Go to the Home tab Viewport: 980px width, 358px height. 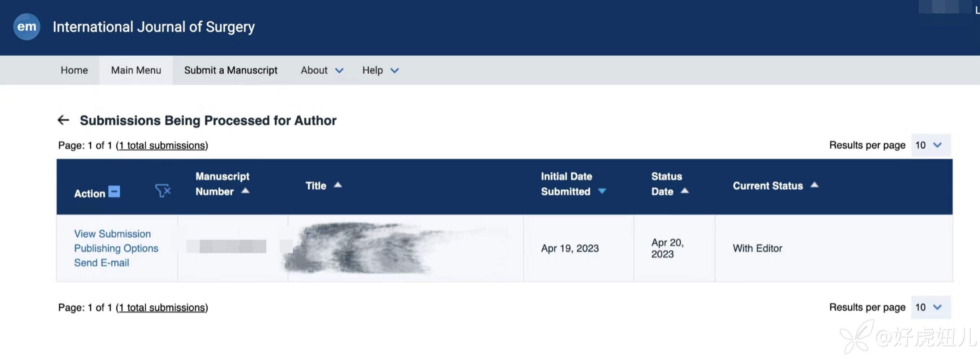[x=74, y=70]
